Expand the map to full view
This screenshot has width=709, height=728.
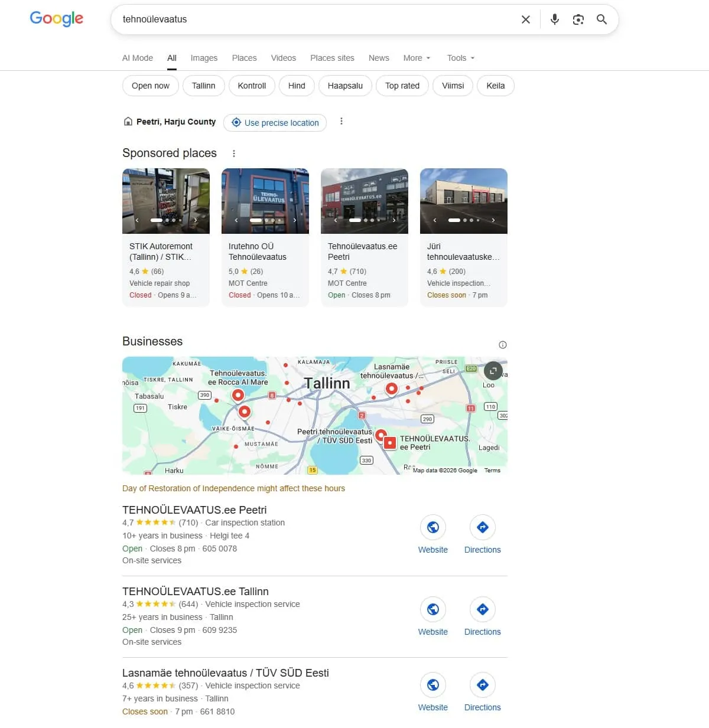(x=493, y=371)
